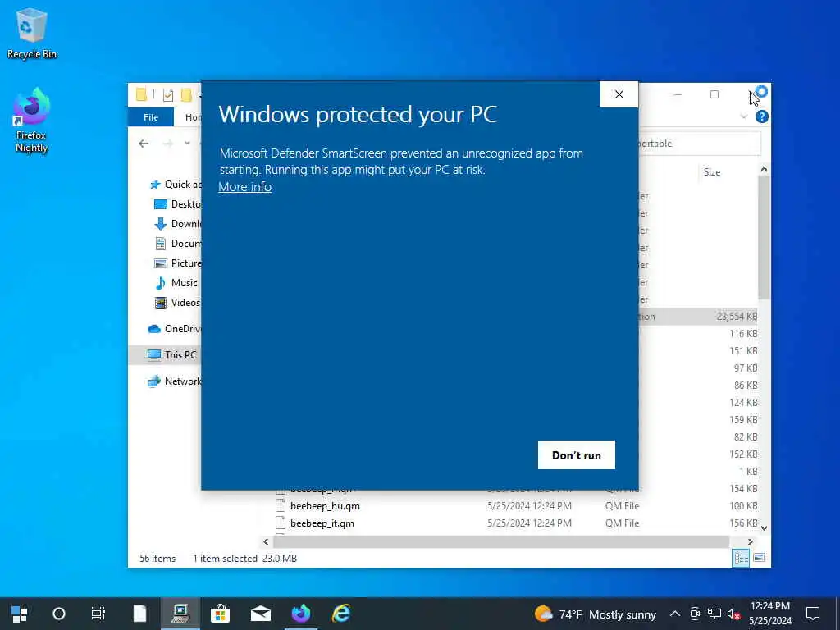Expand the ribbon chevron in Explorer
840x630 pixels.
point(743,116)
